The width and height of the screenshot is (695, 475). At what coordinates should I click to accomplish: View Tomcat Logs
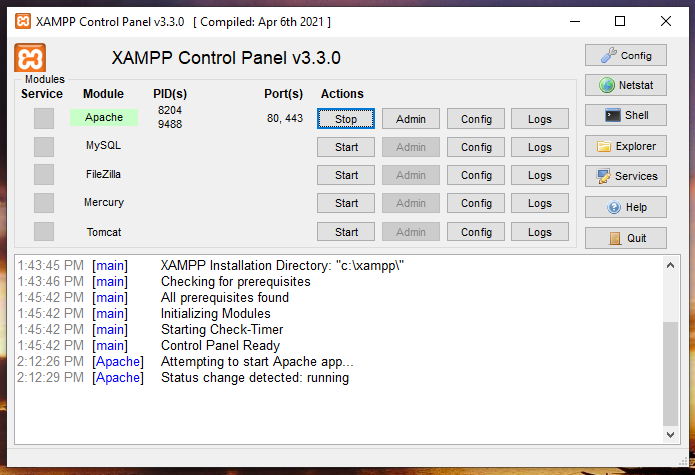tap(539, 232)
